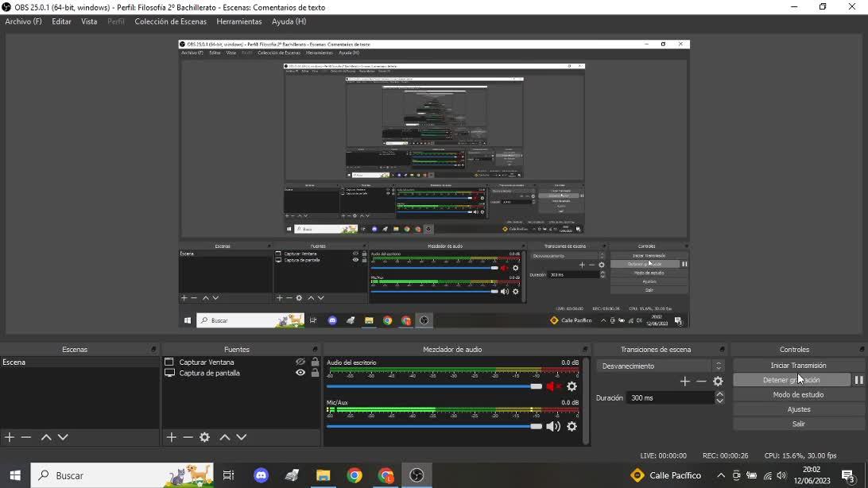Remove scene transition with minus
The image size is (868, 488).
click(x=701, y=381)
